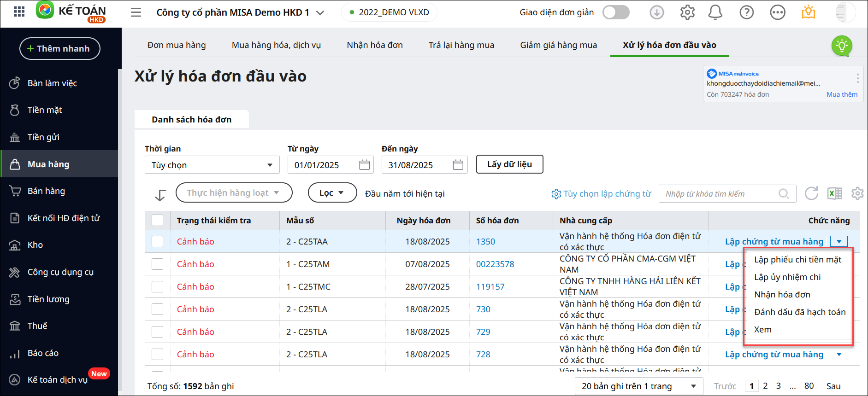Tick the checkbox for invoice 729

158,332
